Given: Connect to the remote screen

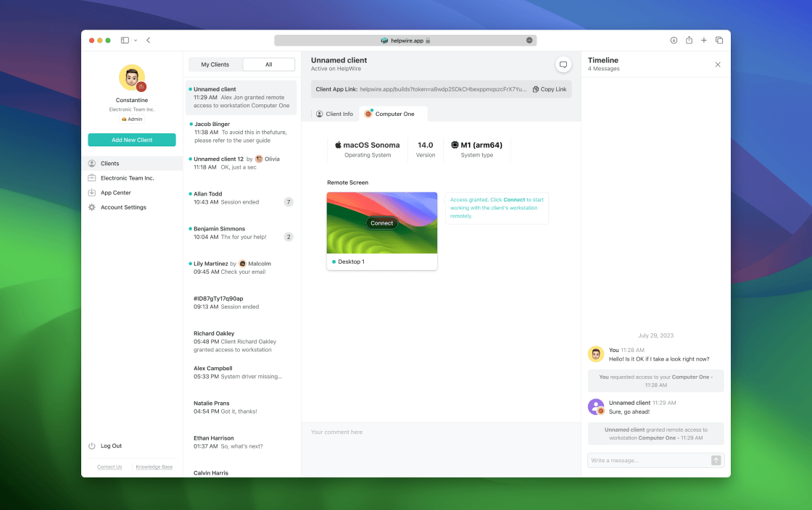Looking at the screenshot, I should point(381,223).
